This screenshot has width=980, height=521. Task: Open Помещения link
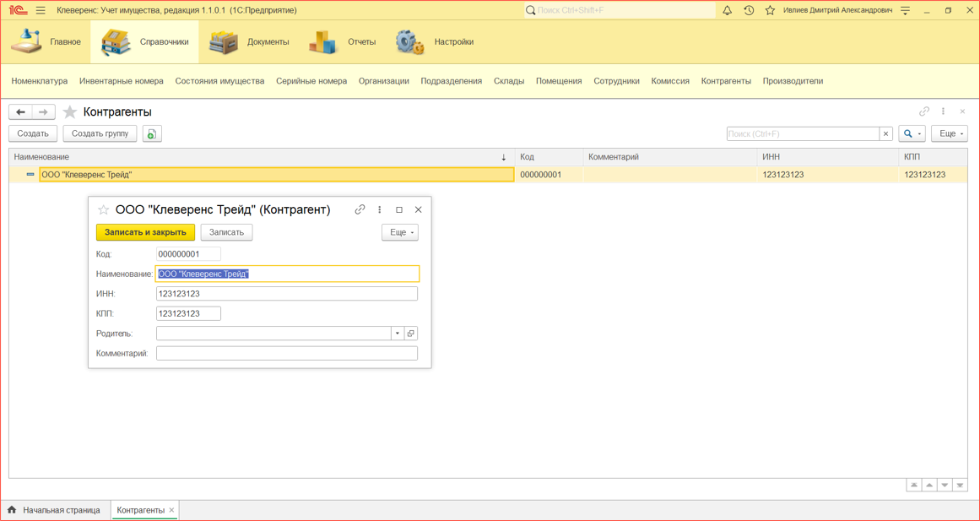tap(559, 81)
